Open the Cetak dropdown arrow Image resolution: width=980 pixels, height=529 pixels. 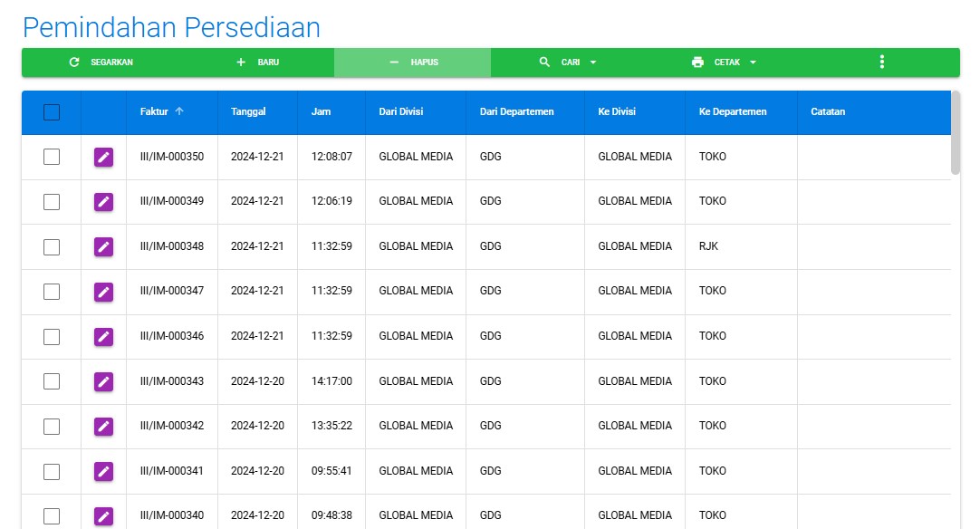[x=753, y=63]
